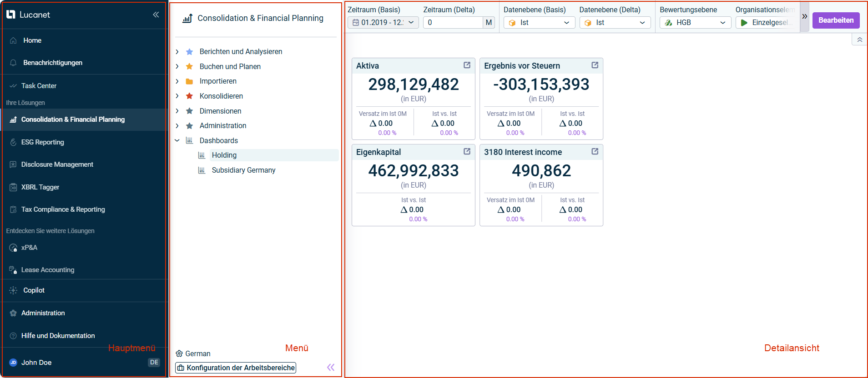This screenshot has height=378, width=868.
Task: Collapse the Dashboards tree node
Action: [x=177, y=140]
